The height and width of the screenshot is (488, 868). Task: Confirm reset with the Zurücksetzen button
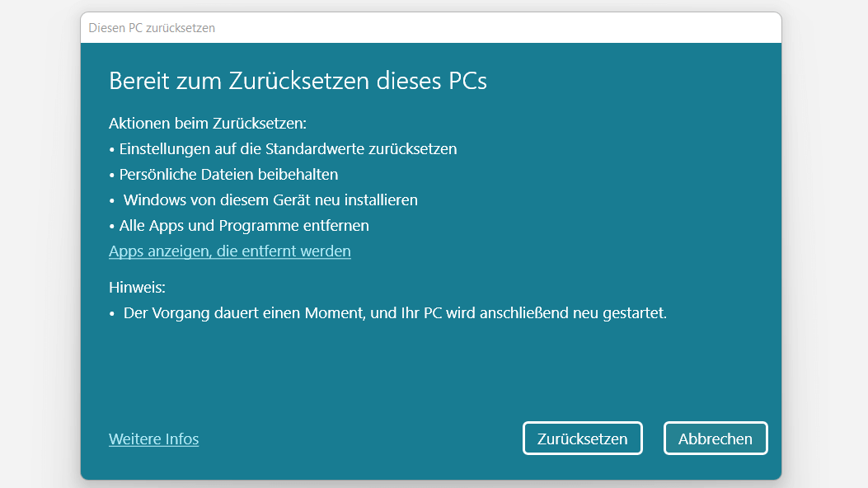click(582, 439)
